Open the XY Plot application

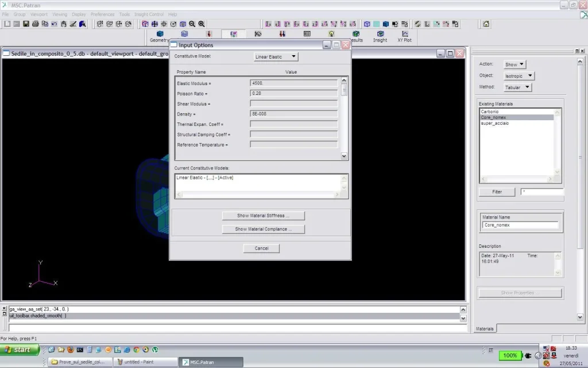(404, 36)
